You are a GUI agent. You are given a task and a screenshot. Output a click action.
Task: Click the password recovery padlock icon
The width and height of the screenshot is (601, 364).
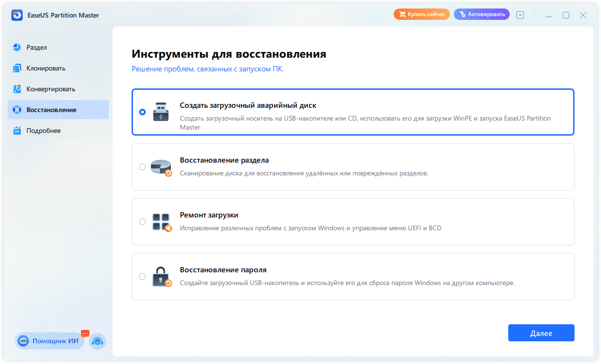(161, 277)
